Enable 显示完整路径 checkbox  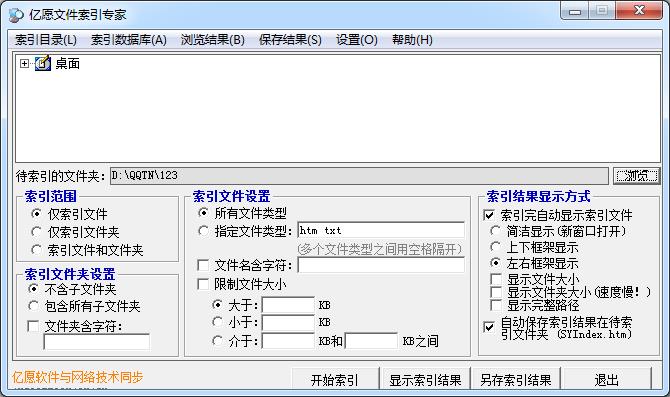496,305
